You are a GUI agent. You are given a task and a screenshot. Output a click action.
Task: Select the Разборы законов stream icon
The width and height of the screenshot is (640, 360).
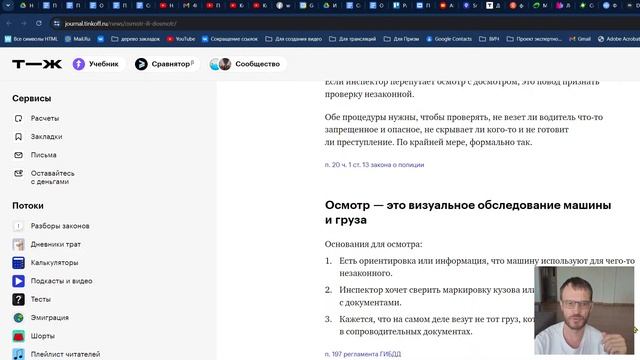(18, 226)
